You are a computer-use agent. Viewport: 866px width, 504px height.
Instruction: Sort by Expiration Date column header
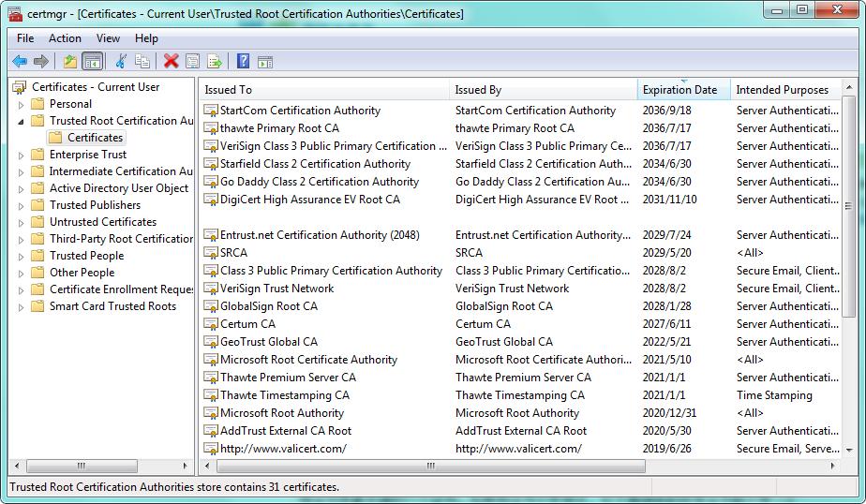pos(679,90)
